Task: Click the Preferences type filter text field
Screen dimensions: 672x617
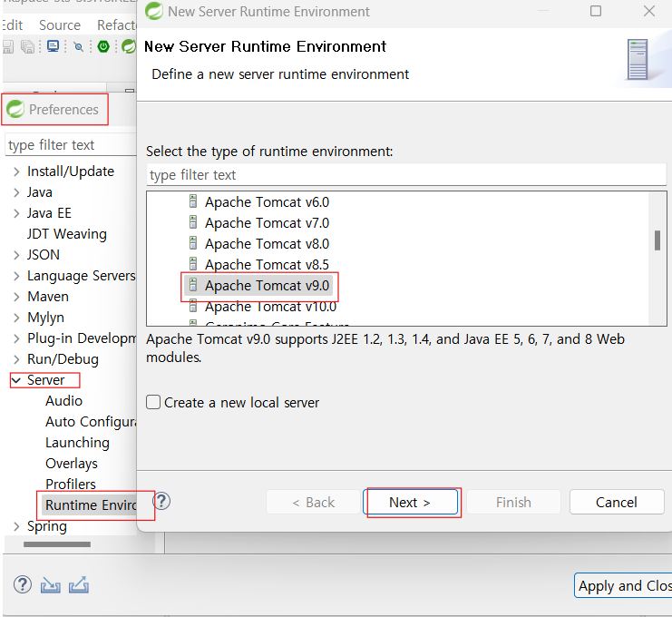Action: [x=71, y=145]
